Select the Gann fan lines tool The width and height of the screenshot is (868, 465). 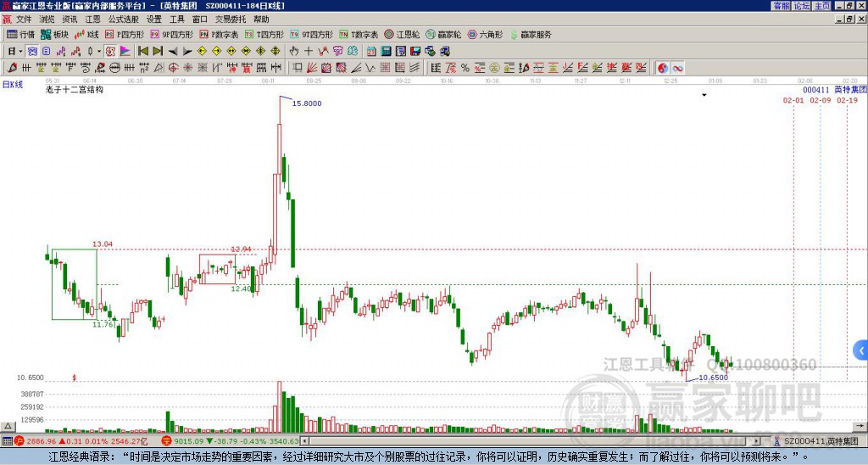312,68
